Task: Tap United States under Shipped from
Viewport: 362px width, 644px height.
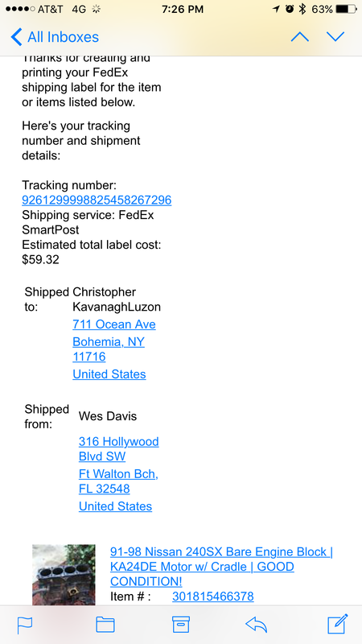Action: tap(115, 506)
